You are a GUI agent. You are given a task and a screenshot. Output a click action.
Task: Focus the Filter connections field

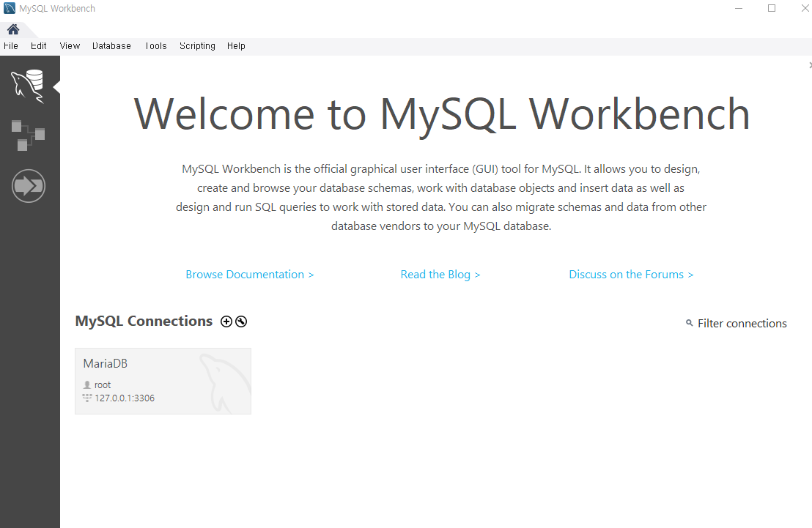(742, 324)
